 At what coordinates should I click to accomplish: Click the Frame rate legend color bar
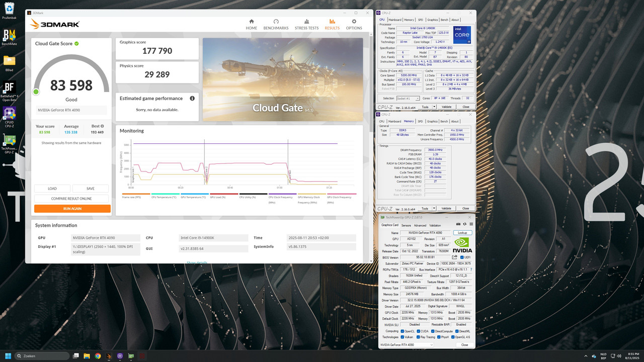[x=136, y=194]
